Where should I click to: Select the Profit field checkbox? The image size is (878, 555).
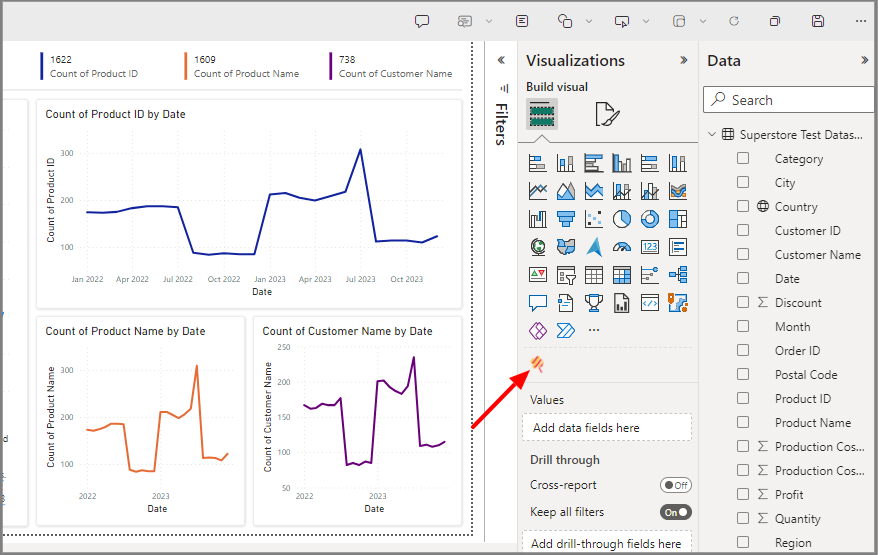[x=743, y=495]
